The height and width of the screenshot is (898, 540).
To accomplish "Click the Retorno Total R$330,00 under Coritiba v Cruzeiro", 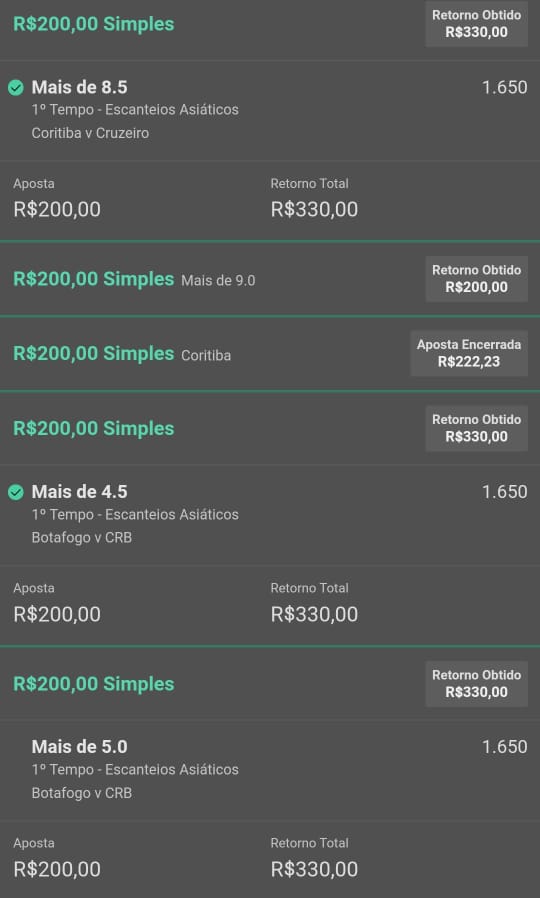I will tap(314, 210).
